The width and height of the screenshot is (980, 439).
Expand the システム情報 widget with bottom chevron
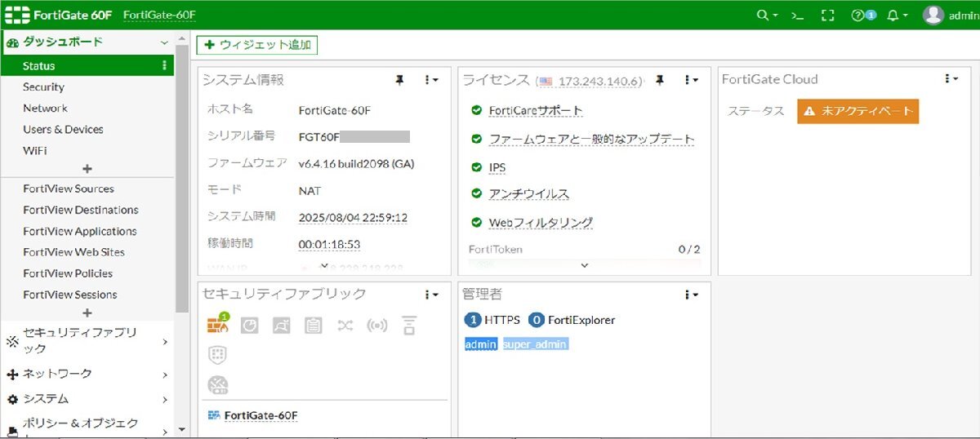(324, 265)
